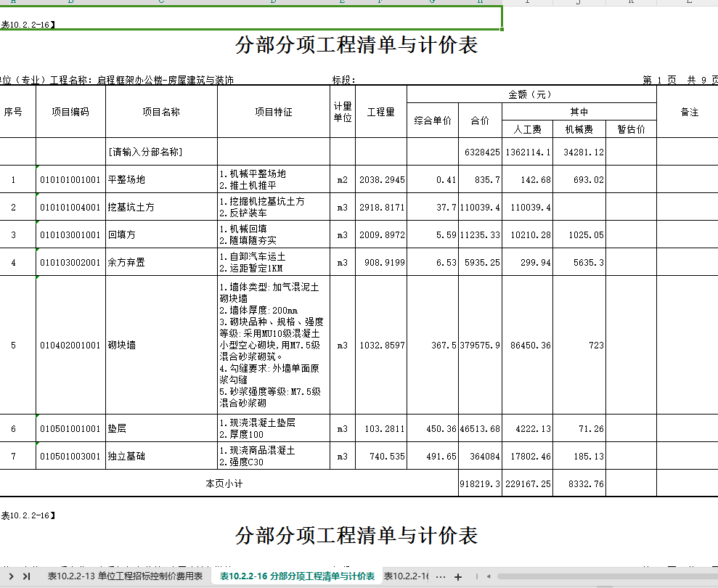Select code cell 010103001001

[70, 234]
